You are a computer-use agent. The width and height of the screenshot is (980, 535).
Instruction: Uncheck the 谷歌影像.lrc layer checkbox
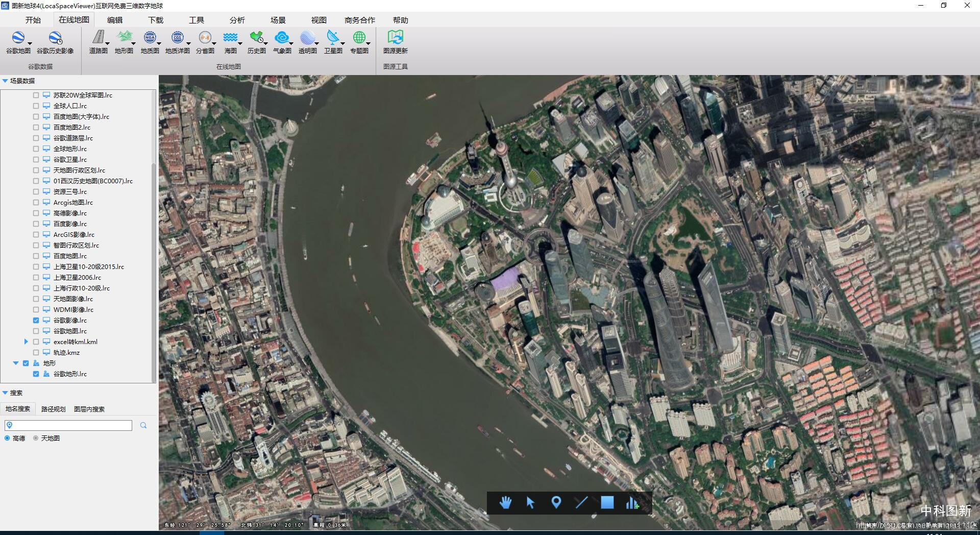pyautogui.click(x=36, y=321)
